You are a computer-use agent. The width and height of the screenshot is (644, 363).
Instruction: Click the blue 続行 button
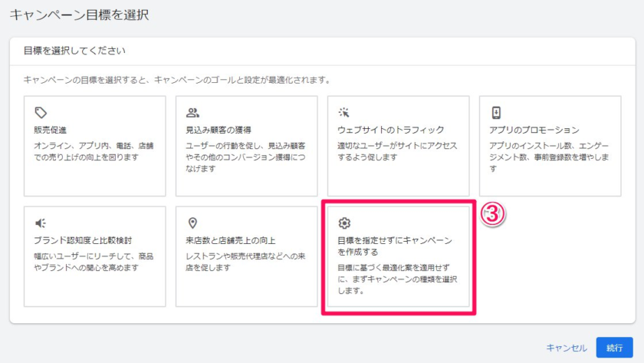coord(614,348)
